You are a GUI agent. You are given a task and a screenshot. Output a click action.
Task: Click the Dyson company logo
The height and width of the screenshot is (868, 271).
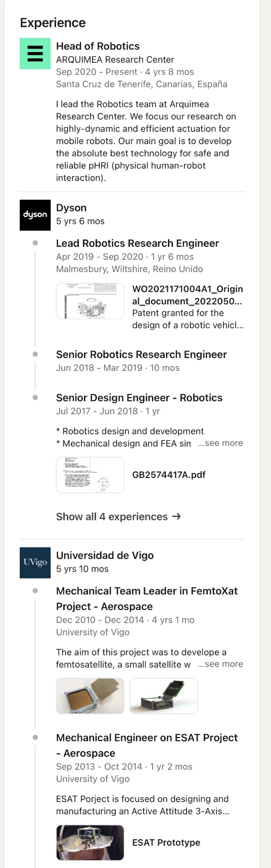click(35, 215)
